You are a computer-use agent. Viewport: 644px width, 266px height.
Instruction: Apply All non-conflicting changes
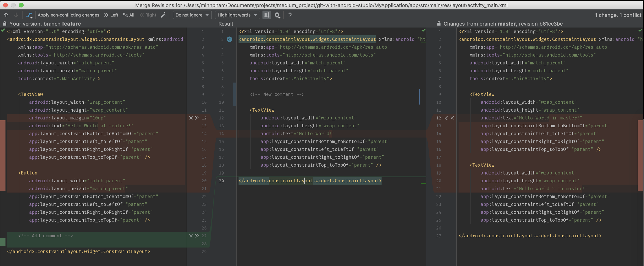(129, 15)
